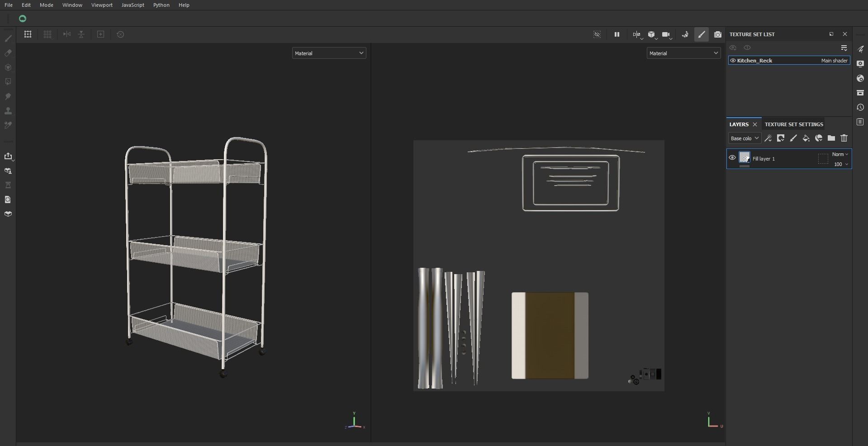Open the symmetry settings dropdown
Image resolution: width=868 pixels, height=446 pixels.
tap(637, 35)
